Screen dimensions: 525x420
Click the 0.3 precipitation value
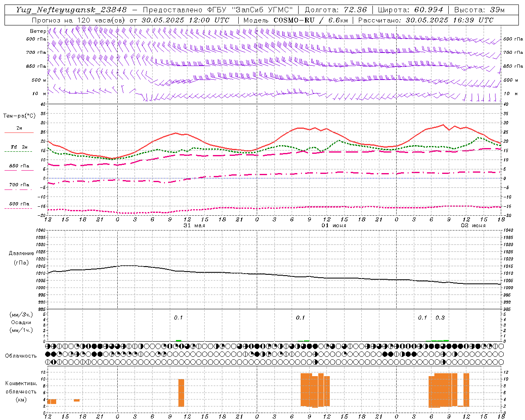[x=440, y=317]
